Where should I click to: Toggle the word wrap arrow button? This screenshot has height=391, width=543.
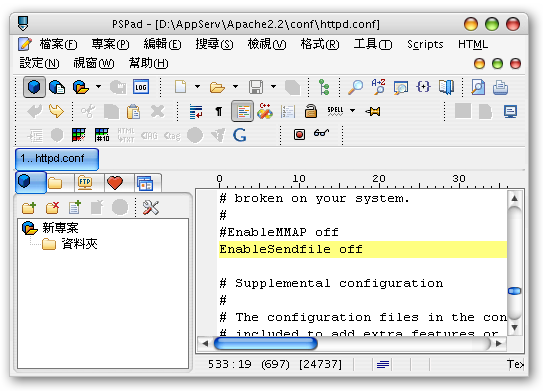[196, 112]
